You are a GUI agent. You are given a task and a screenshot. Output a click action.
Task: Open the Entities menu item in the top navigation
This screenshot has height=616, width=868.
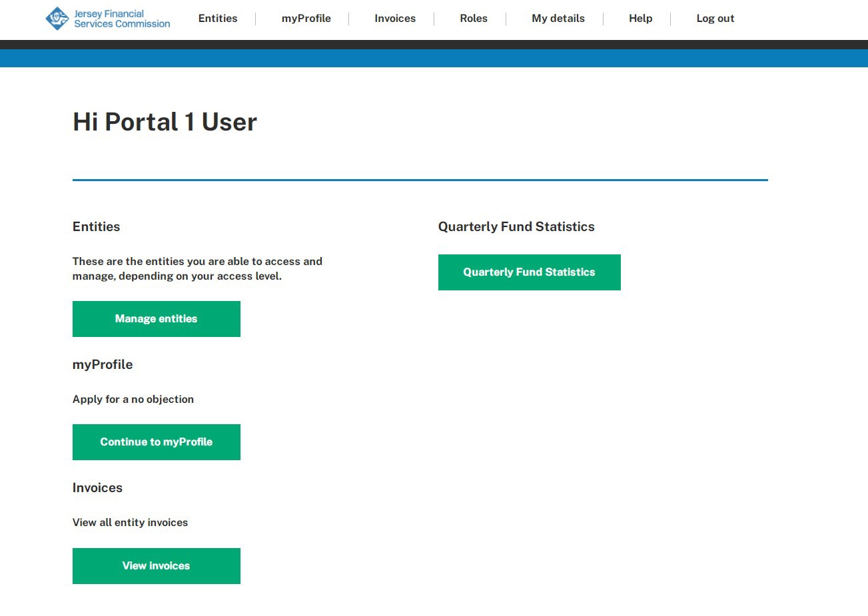click(218, 19)
